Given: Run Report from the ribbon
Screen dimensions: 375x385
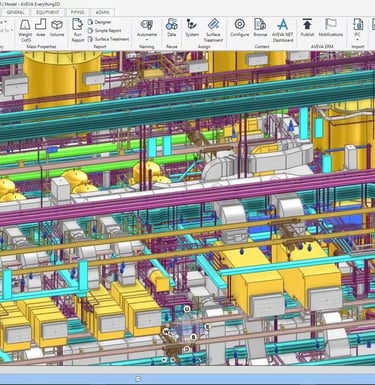Looking at the screenshot, I should click(77, 30).
